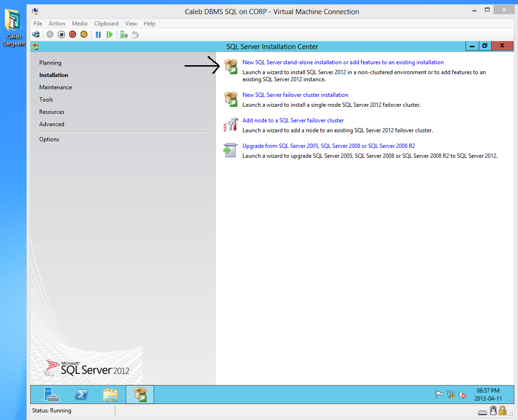Open the Options page
518x420 pixels.
(49, 139)
